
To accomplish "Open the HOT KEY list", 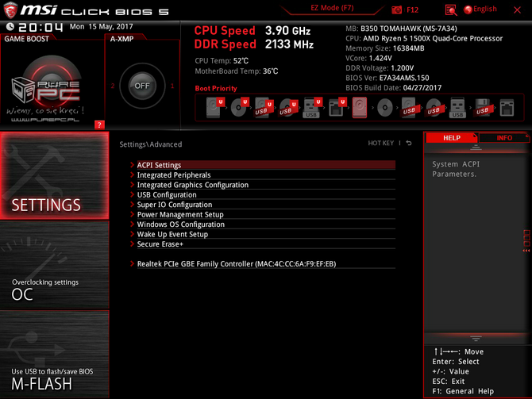I will 380,143.
